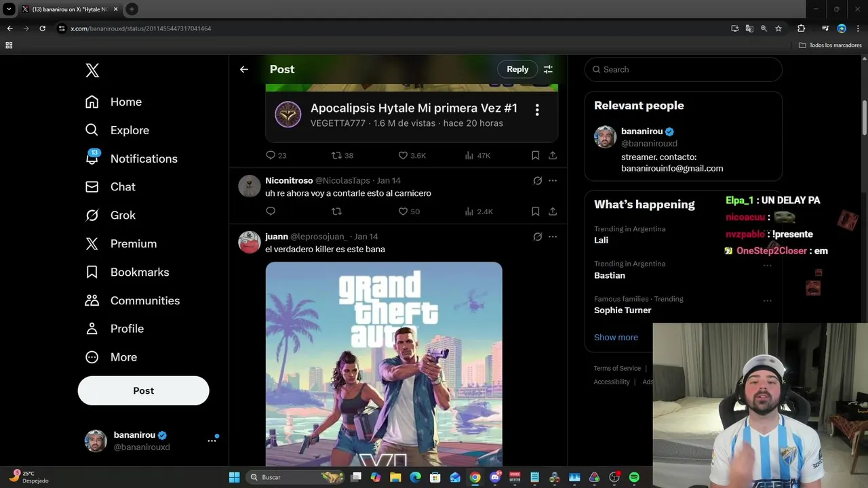Open the Chat section
This screenshot has height=488, width=868.
point(110,186)
